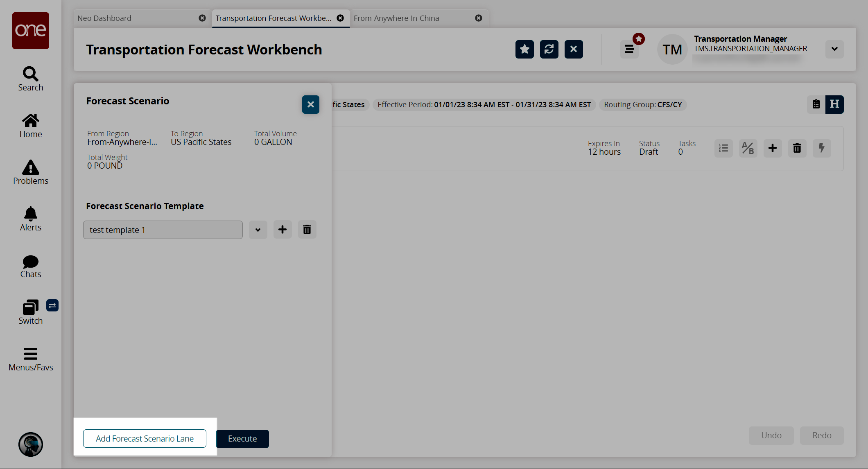The height and width of the screenshot is (469, 868).
Task: Click the numbered list icon in scenario row
Action: [723, 148]
